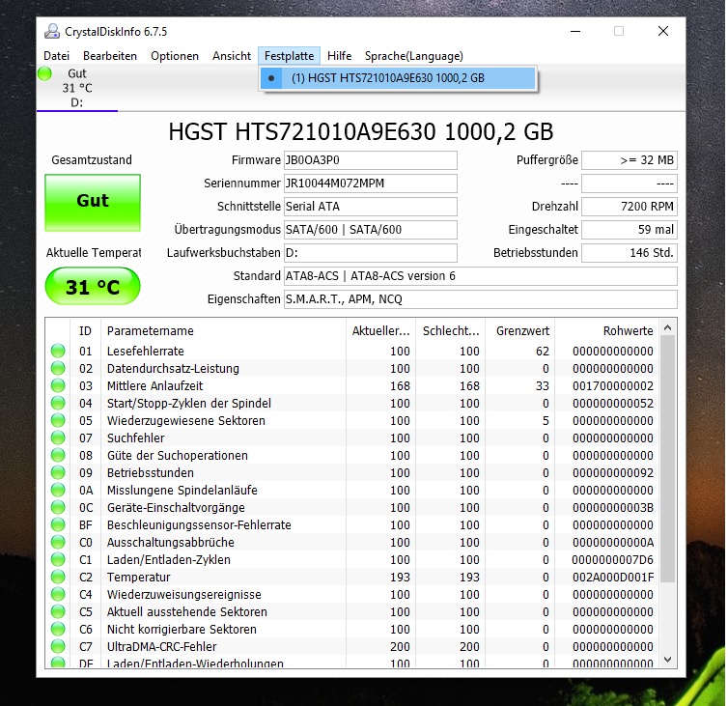Click the Übertragungsmodus SATA/600 field

click(371, 230)
